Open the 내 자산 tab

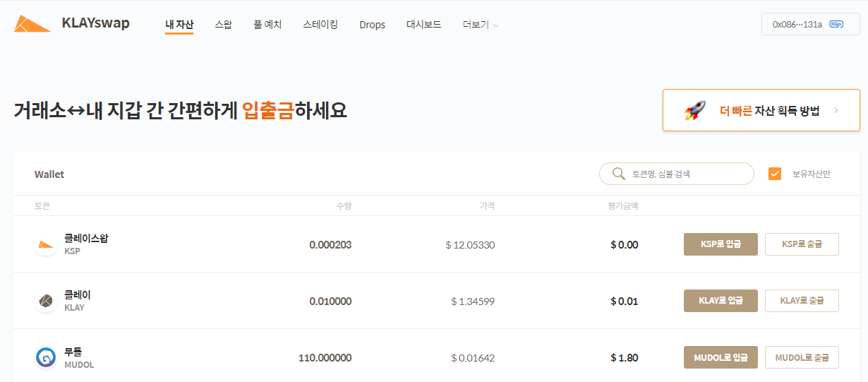click(x=179, y=25)
